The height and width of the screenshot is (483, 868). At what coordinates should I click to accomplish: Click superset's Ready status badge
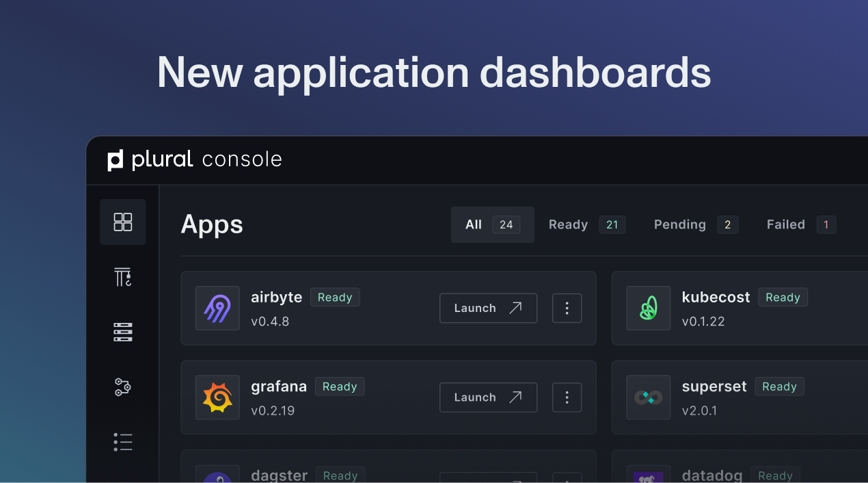779,387
